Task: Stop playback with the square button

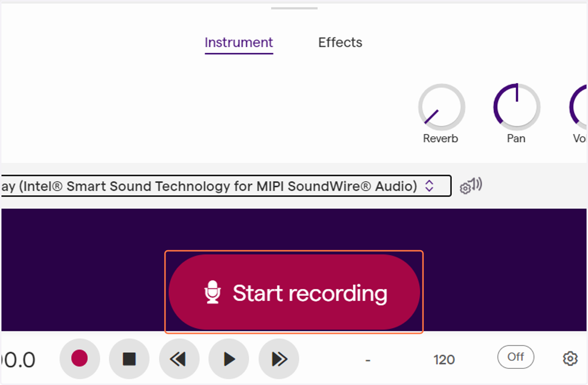Action: 129,359
